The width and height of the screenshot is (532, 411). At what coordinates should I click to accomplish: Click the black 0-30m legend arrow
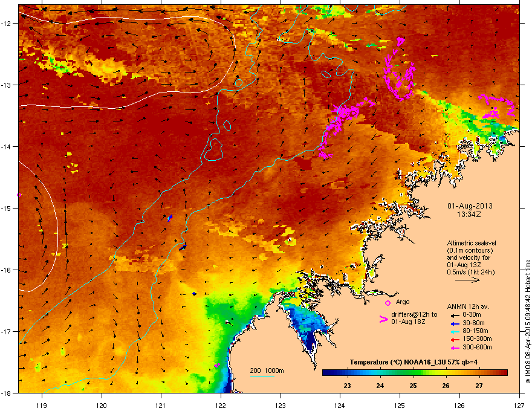pyautogui.click(x=455, y=316)
